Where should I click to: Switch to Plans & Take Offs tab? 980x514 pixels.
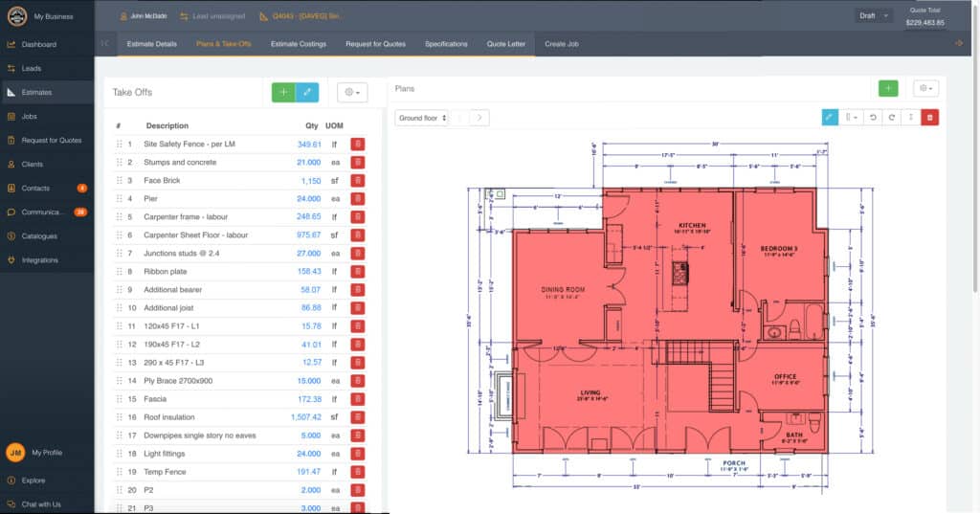point(224,44)
